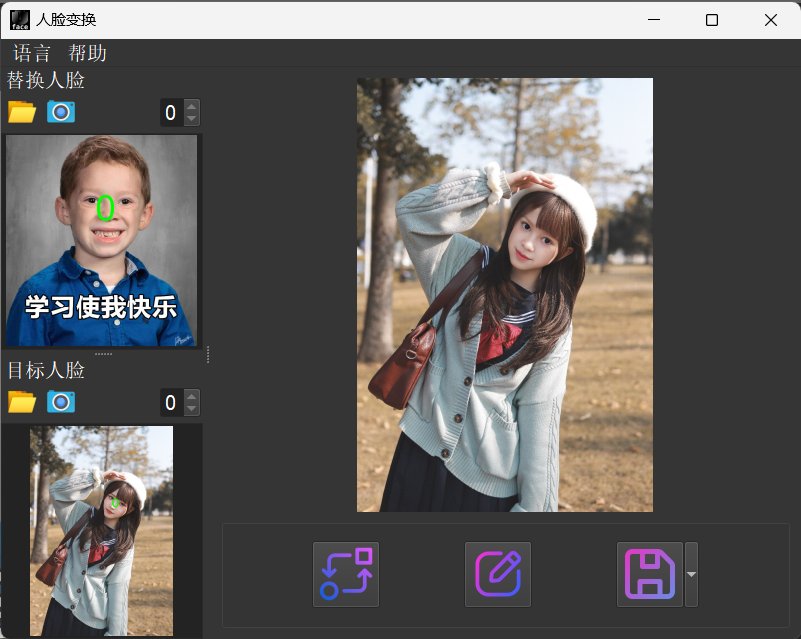
Task: Select the girl target face thumbnail
Action: pyautogui.click(x=101, y=530)
